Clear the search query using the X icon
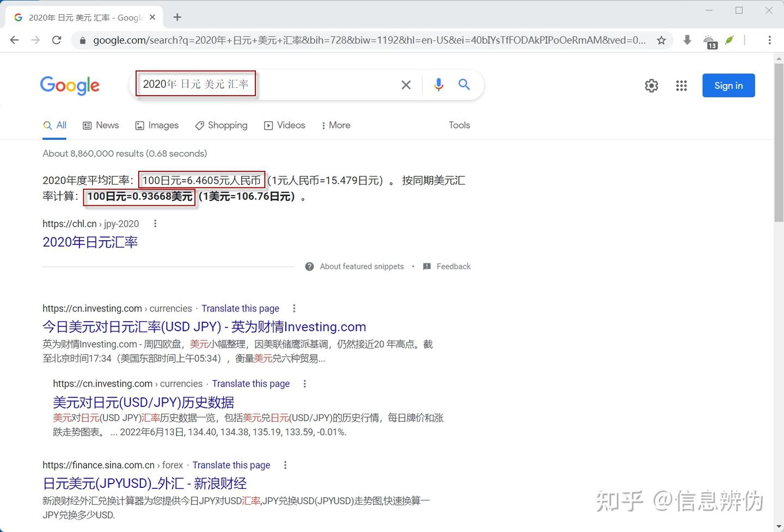The width and height of the screenshot is (784, 532). 406,84
